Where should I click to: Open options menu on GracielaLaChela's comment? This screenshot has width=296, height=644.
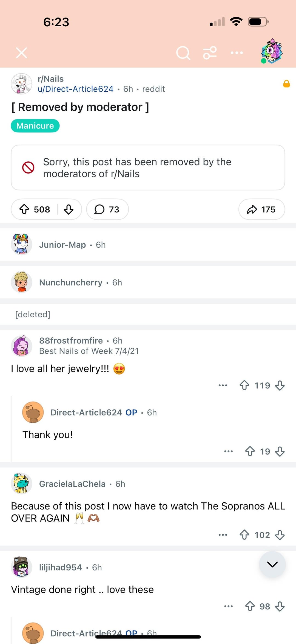coord(223,535)
